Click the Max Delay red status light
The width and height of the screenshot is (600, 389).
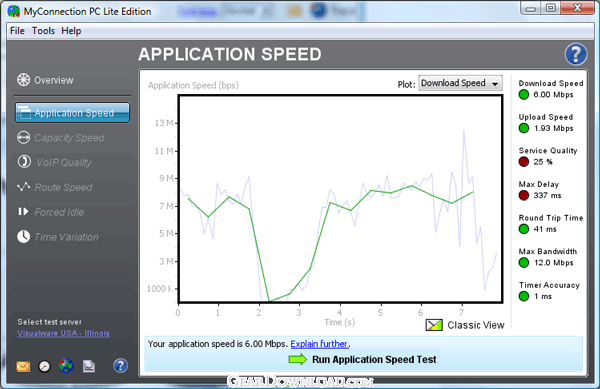[x=524, y=195]
